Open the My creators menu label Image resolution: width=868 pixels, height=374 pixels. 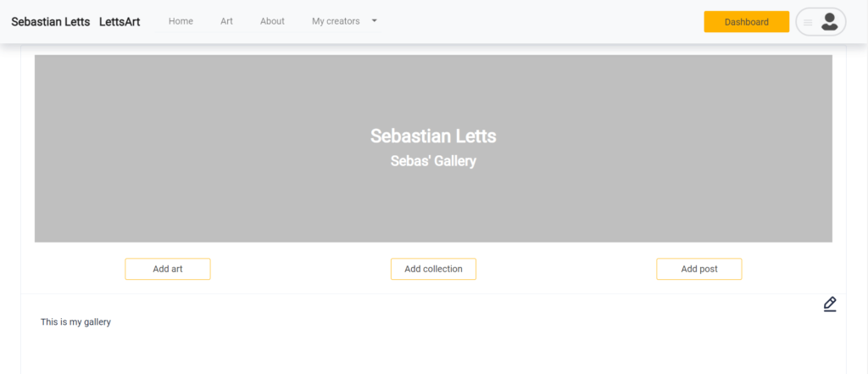tap(336, 21)
